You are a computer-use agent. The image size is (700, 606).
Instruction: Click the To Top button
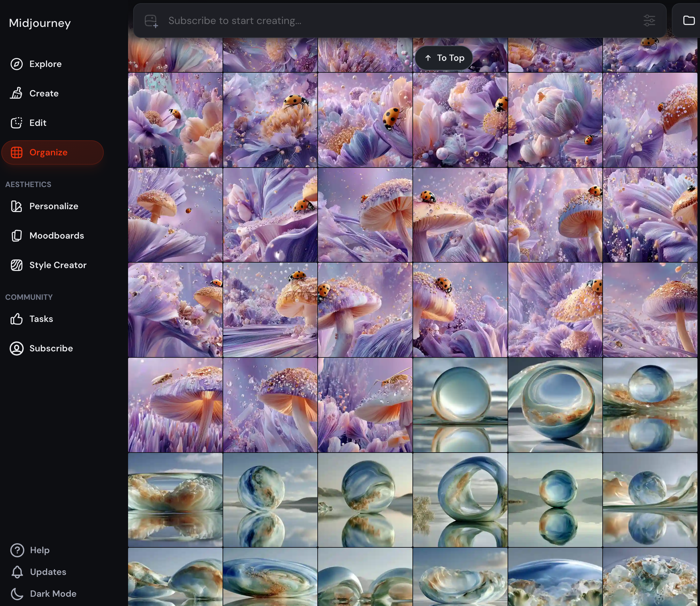pyautogui.click(x=444, y=58)
